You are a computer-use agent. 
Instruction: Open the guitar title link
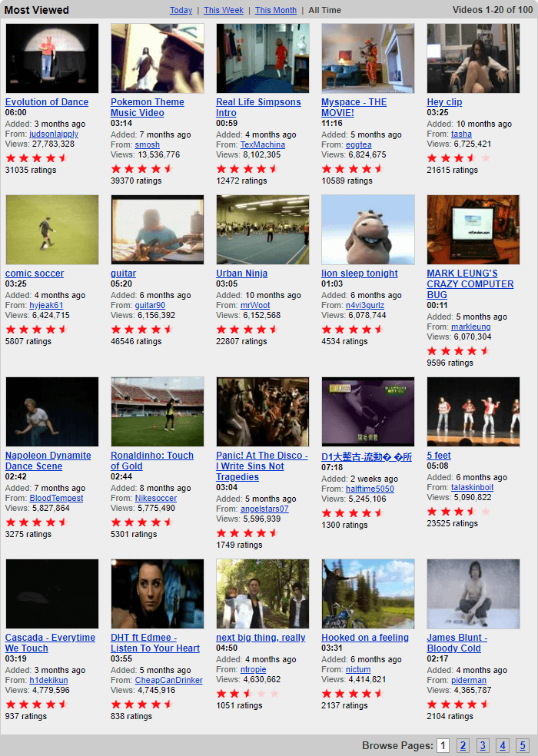[124, 274]
